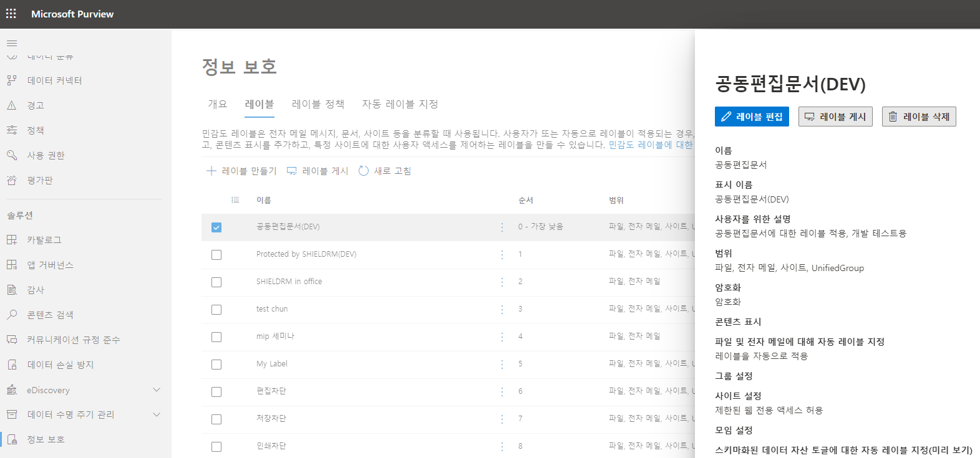Image resolution: width=980 pixels, height=458 pixels.
Task: Click the 데이터 커넥터 sidebar icon
Action: pos(12,80)
